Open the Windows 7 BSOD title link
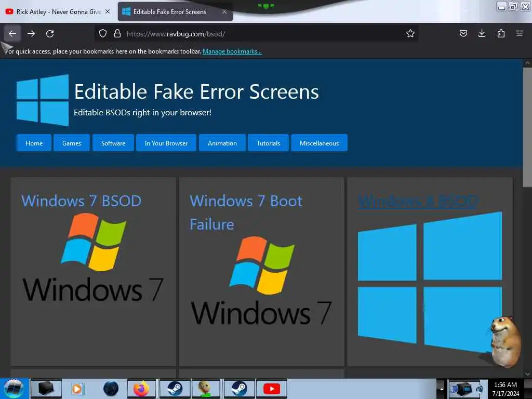This screenshot has height=399, width=532. click(x=81, y=201)
